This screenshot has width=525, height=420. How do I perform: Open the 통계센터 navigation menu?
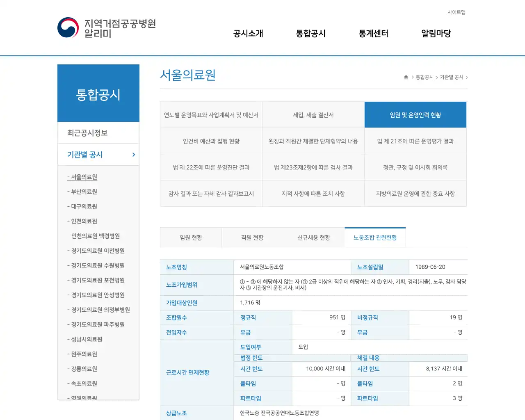click(373, 34)
